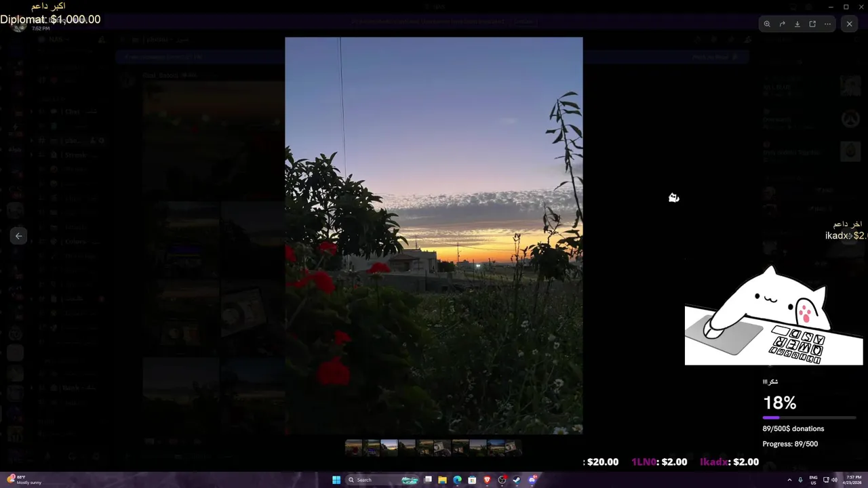Open File Explorer from the taskbar
Viewport: 868px width, 488px height.
442,480
